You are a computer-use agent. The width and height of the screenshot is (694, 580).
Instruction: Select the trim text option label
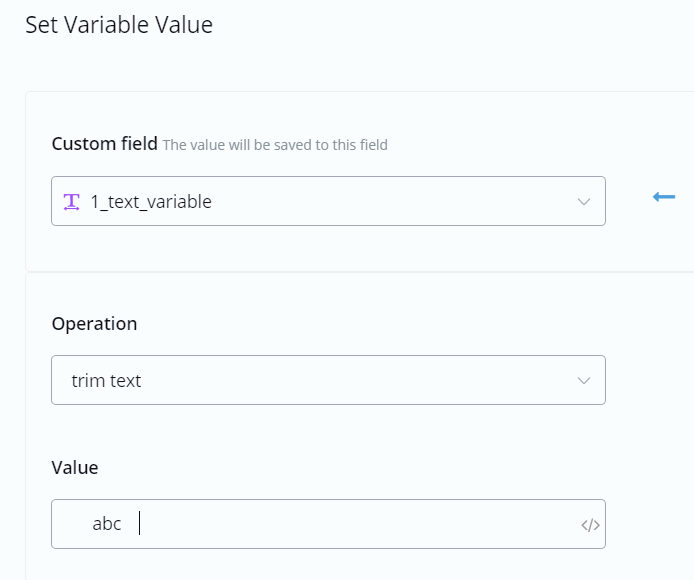[106, 381]
